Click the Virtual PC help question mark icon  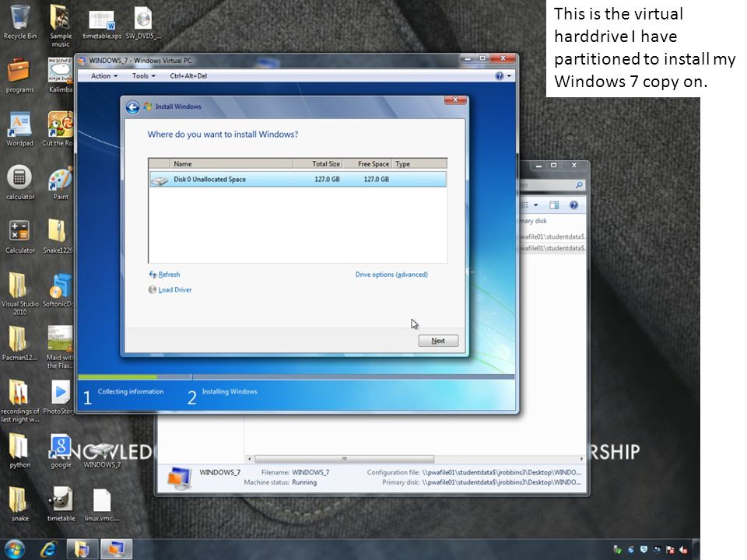pyautogui.click(x=500, y=76)
